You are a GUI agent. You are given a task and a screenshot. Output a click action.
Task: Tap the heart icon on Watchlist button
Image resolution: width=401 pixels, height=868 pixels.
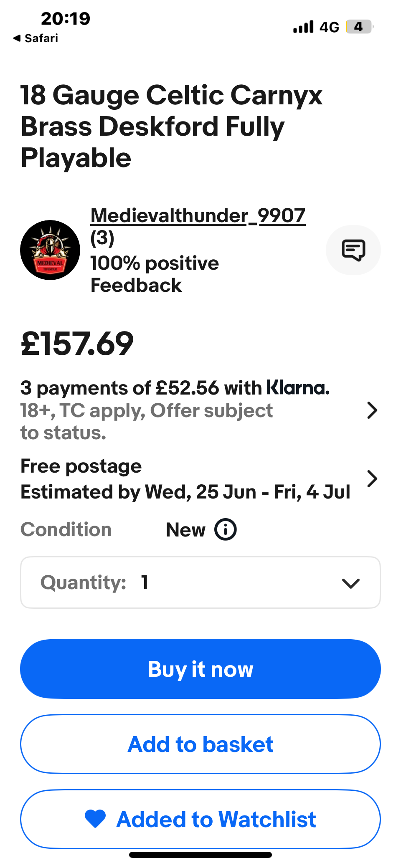pos(95,819)
